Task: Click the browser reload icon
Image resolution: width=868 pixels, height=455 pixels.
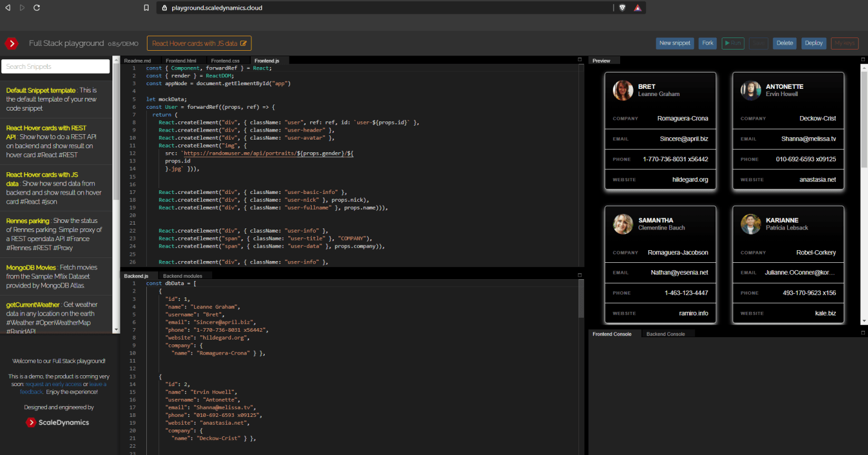Action: [37, 8]
